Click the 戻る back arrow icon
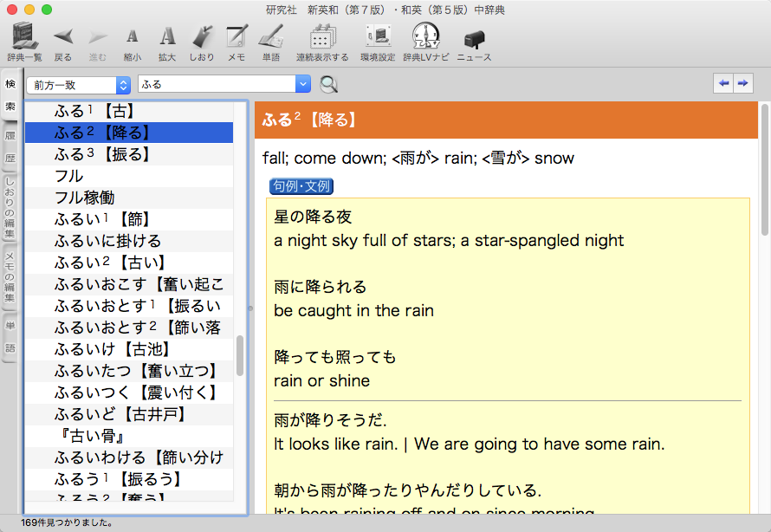The width and height of the screenshot is (771, 532). coord(62,36)
